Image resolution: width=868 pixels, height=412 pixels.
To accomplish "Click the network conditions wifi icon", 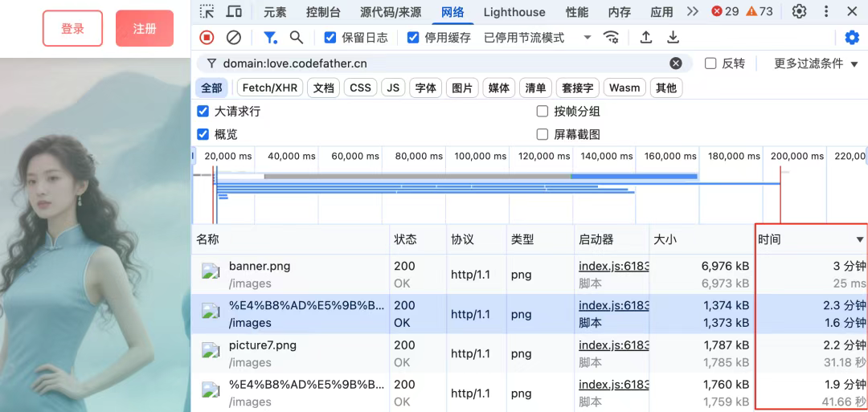I will (611, 38).
